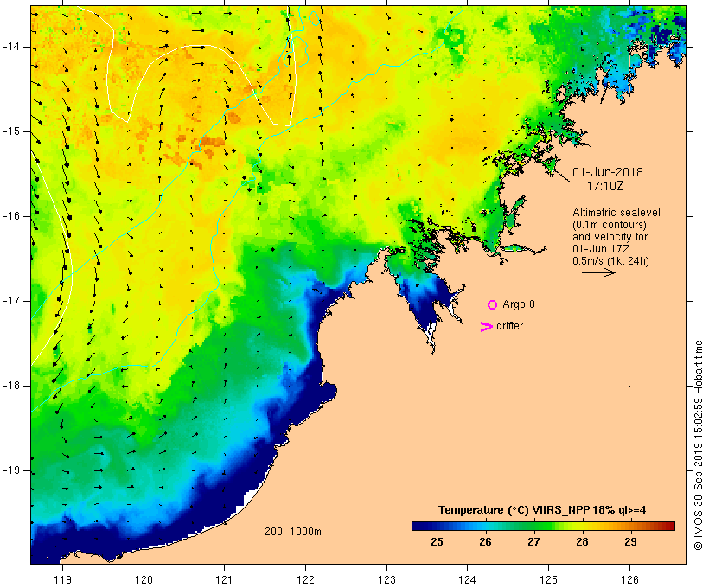Click the longitude axis label '122'
Image resolution: width=709 pixels, height=588 pixels.
305,579
